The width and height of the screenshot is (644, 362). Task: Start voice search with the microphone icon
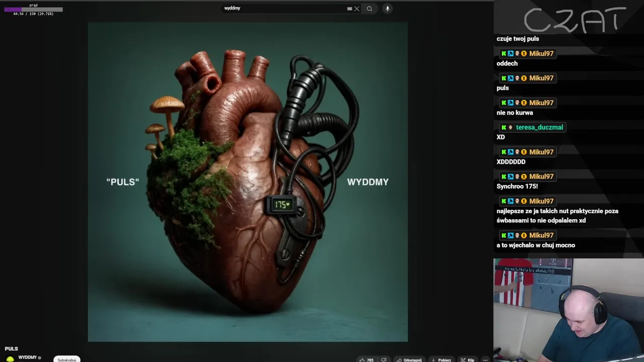[387, 9]
